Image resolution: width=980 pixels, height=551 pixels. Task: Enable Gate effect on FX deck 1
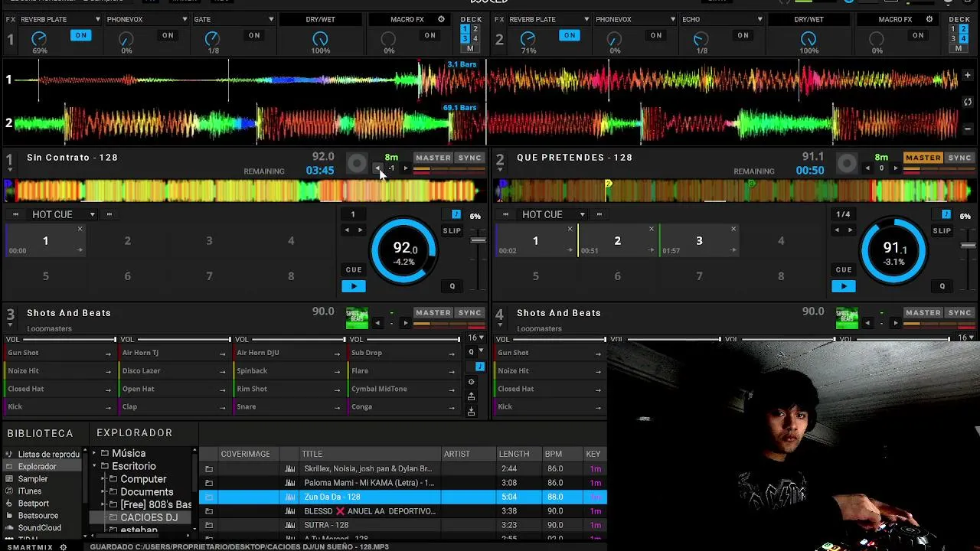pyautogui.click(x=254, y=35)
